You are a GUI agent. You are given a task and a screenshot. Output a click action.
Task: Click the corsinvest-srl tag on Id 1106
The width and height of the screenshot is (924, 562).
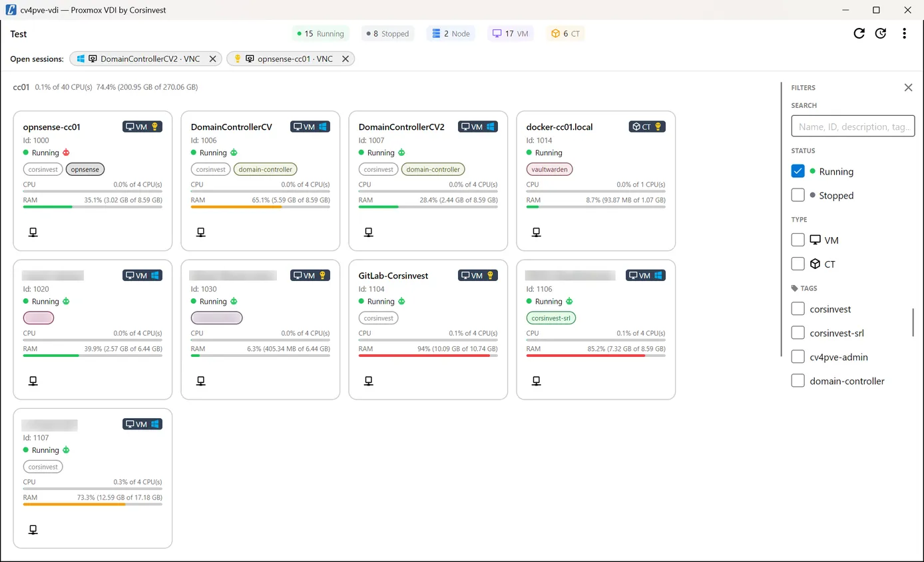click(551, 318)
